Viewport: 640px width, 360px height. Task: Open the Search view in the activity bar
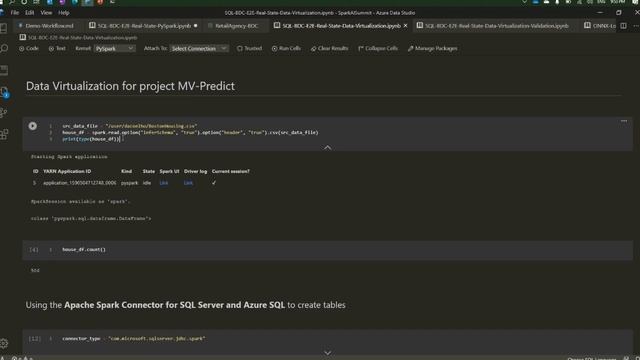4,49
